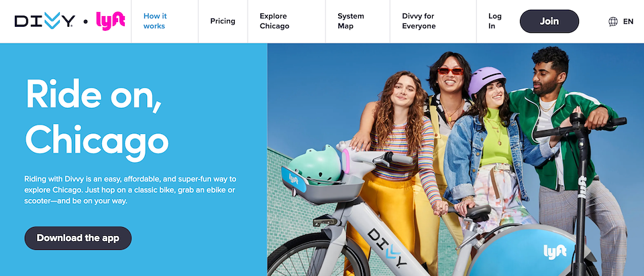Click the pink Lyft logo

coord(111,21)
